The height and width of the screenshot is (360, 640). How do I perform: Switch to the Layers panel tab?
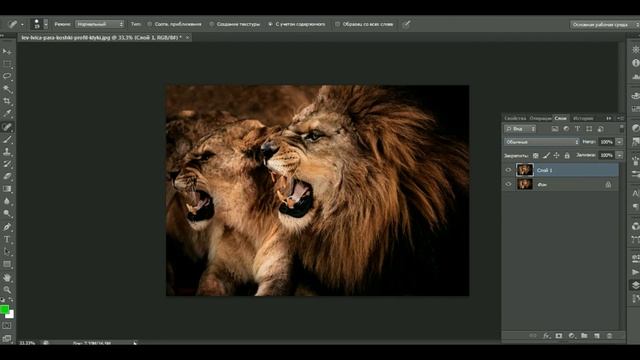click(x=560, y=118)
